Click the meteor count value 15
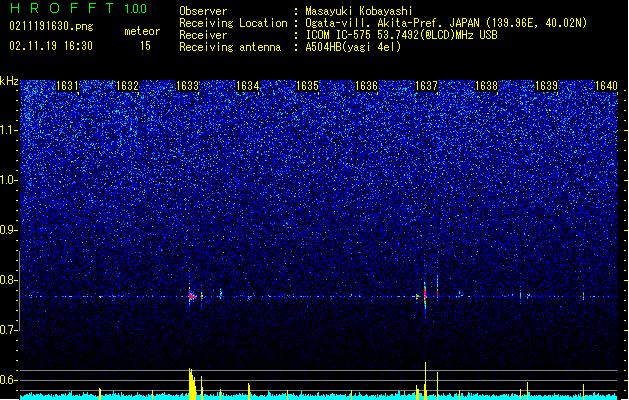The height and width of the screenshot is (400, 629). (x=145, y=46)
